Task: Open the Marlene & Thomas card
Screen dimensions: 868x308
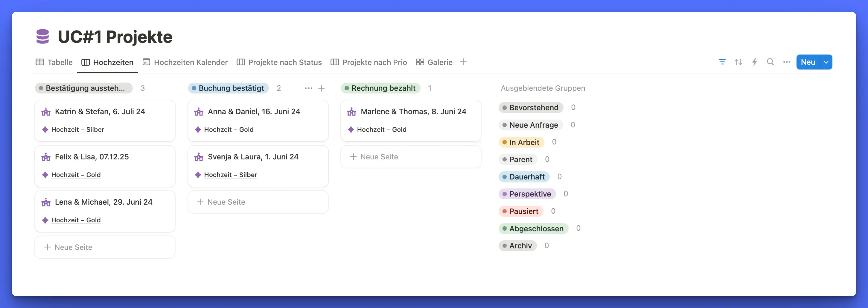Action: pos(413,112)
